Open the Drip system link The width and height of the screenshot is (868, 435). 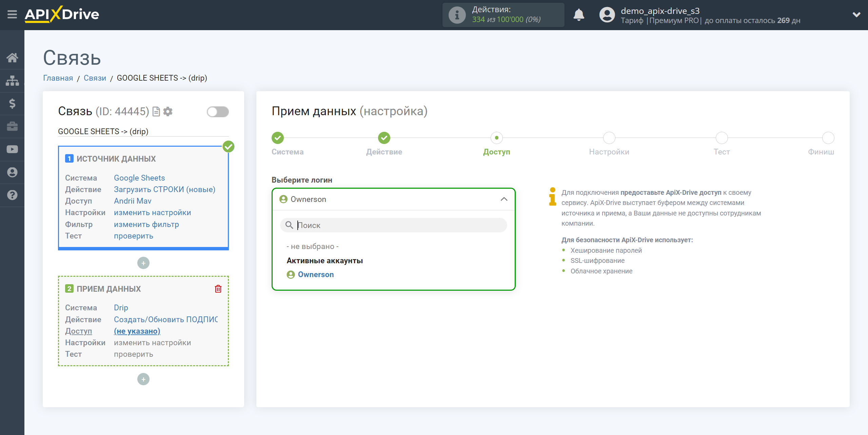coord(121,308)
